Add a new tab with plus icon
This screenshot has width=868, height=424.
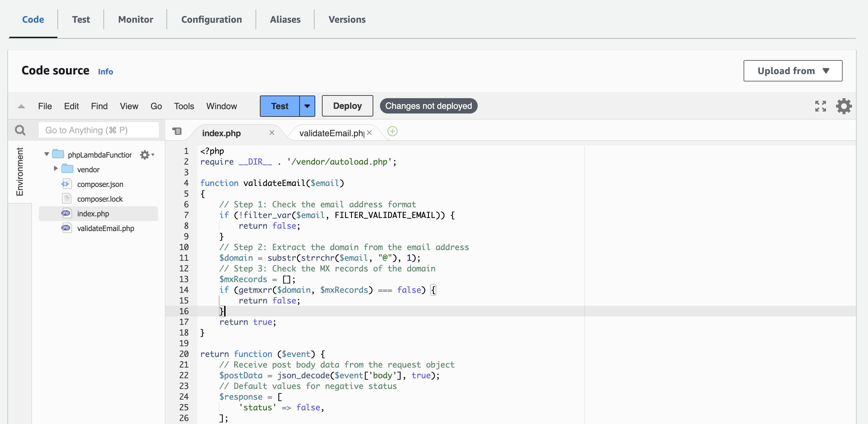(x=392, y=131)
